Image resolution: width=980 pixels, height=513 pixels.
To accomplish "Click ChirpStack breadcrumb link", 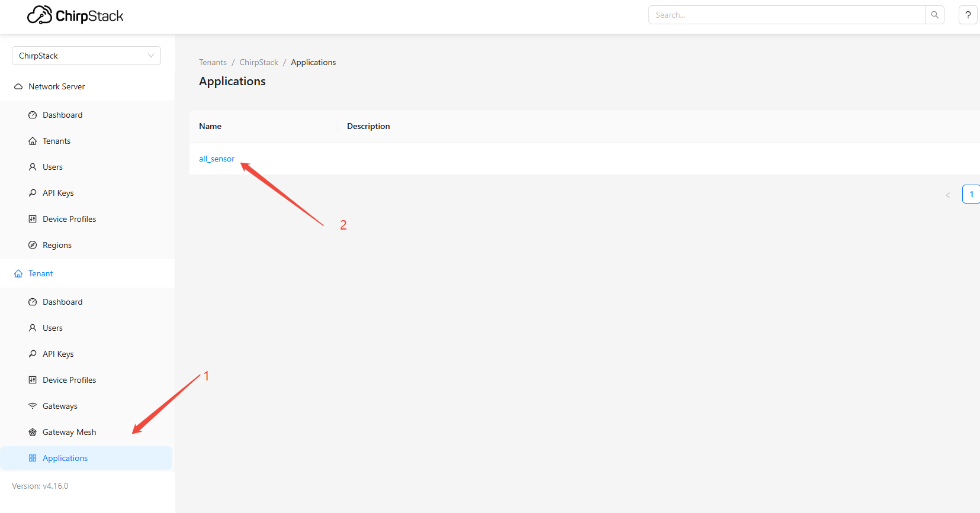I will tap(259, 62).
